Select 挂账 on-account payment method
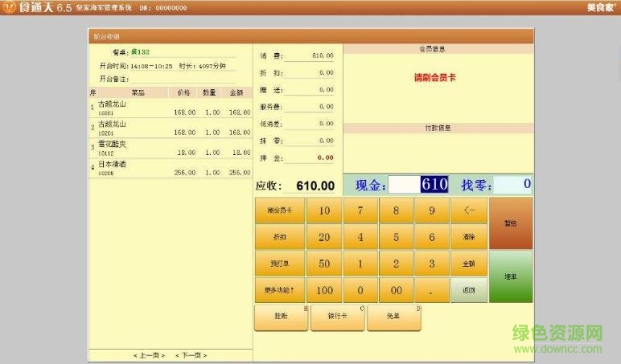Screen dimensions: 621x364 click(282, 317)
